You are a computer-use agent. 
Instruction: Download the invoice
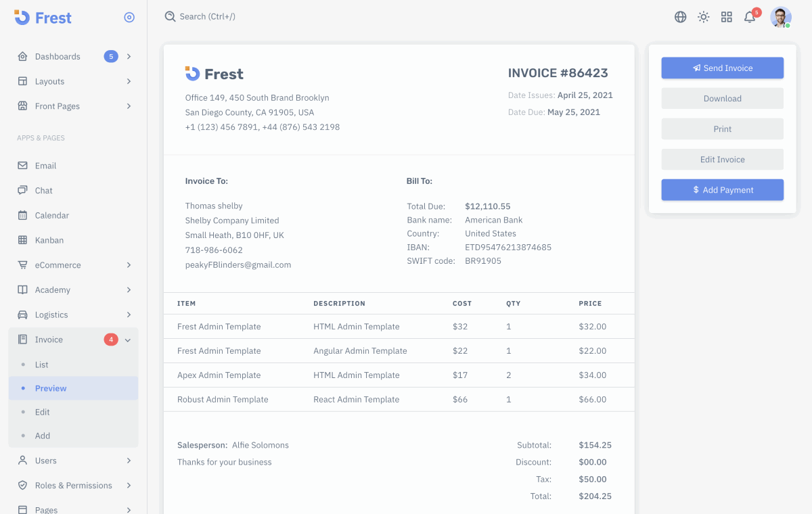(722, 98)
